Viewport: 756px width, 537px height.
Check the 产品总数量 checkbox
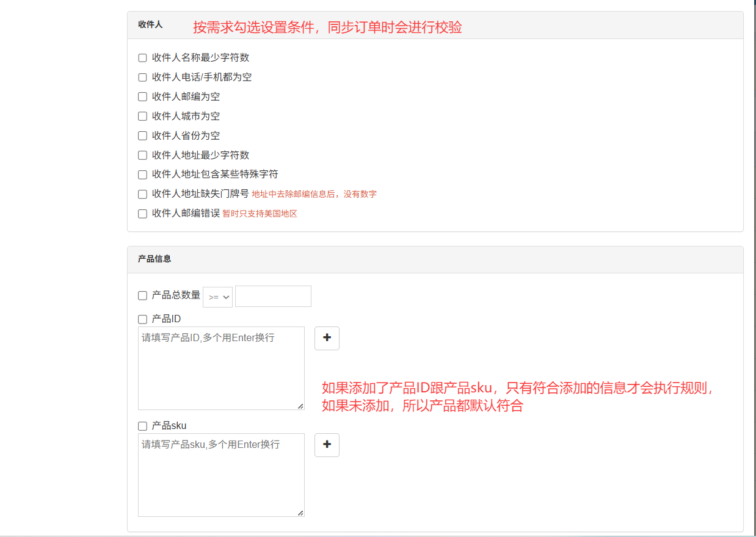point(142,296)
